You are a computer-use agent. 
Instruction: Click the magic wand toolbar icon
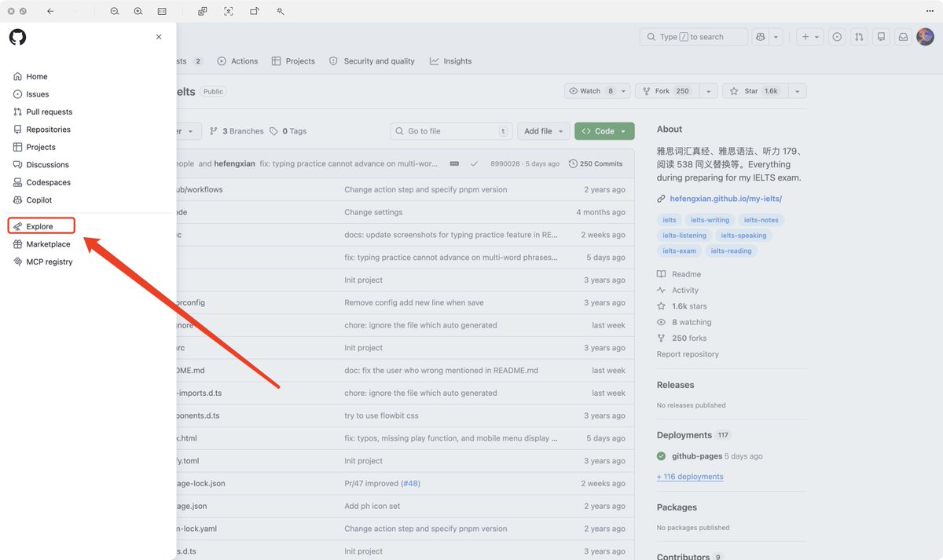coord(281,11)
